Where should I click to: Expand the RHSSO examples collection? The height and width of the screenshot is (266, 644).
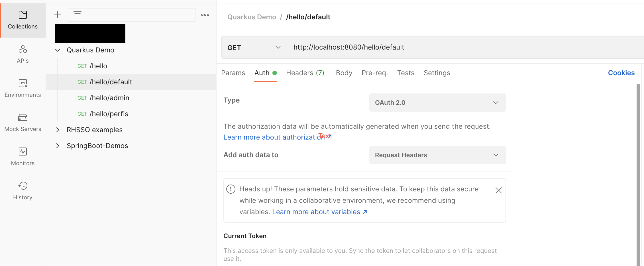click(58, 130)
